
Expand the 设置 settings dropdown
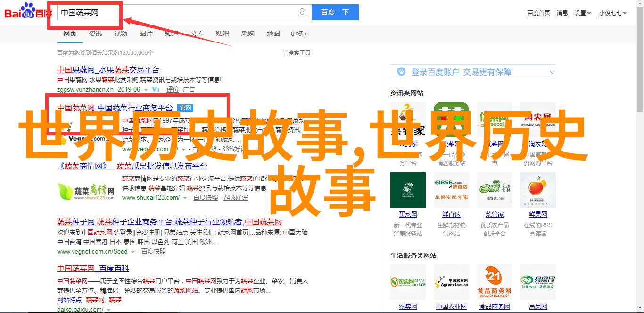click(582, 13)
